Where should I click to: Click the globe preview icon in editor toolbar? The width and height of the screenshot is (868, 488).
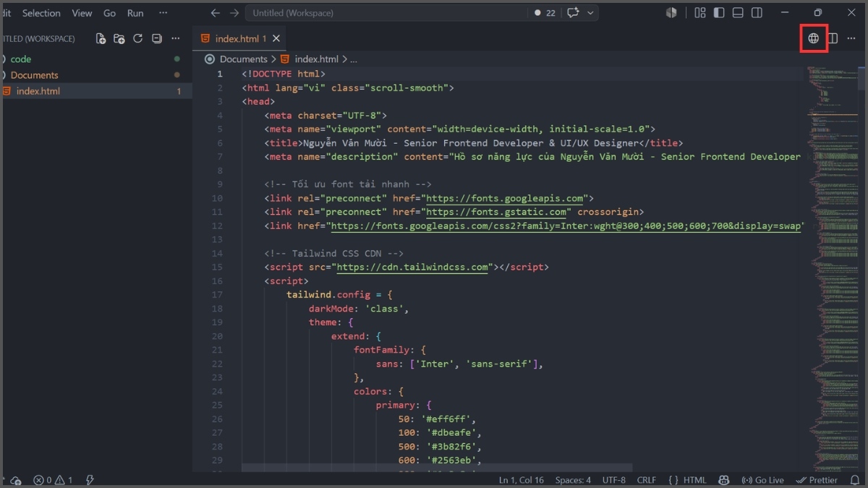coord(814,38)
